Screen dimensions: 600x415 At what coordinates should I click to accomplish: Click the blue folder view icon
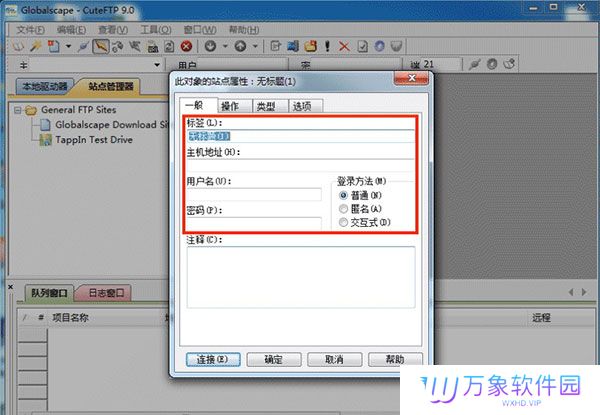coord(293,47)
